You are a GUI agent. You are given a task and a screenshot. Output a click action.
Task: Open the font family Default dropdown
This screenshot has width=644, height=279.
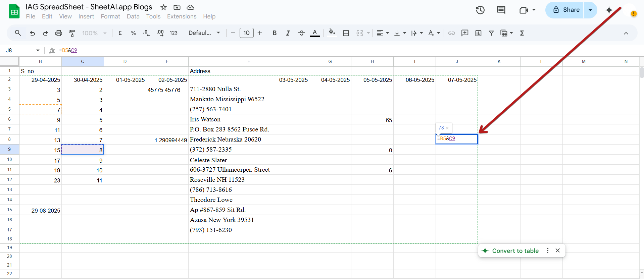click(x=204, y=33)
